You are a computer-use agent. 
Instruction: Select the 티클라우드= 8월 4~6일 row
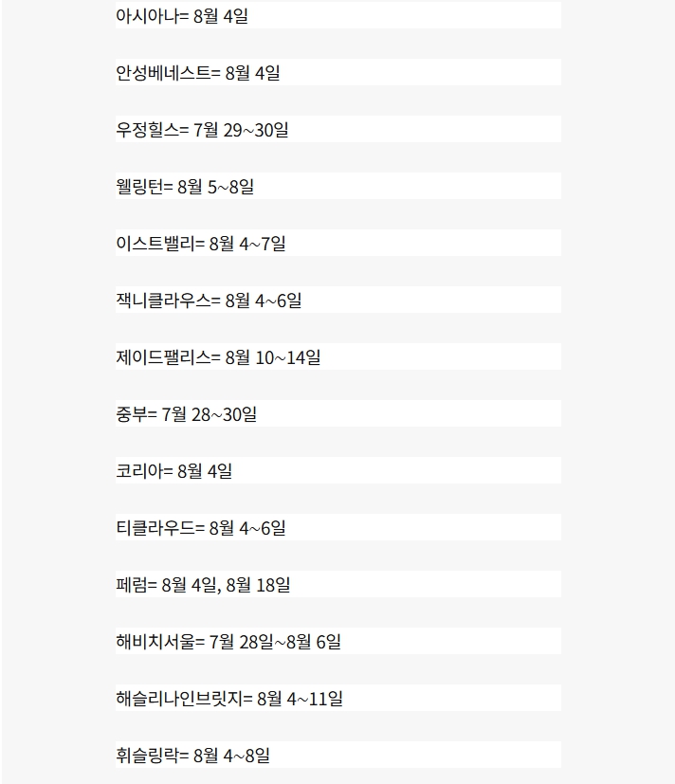tap(338, 527)
